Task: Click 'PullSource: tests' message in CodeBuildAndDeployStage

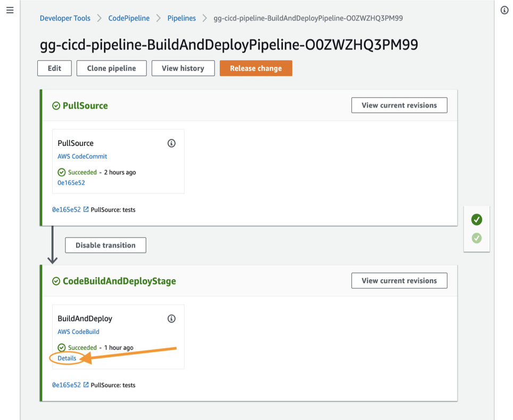Action: 113,385
